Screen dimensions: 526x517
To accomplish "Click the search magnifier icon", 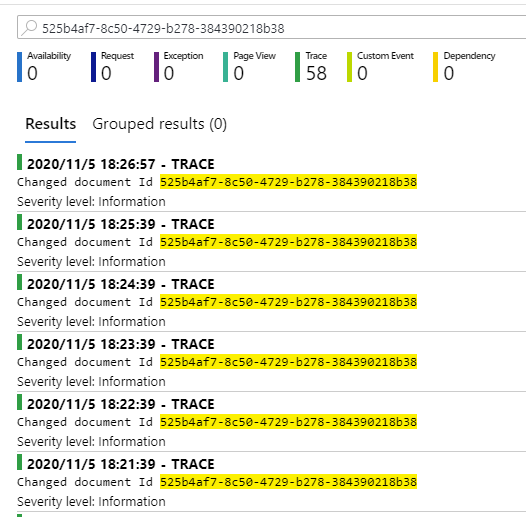I will click(x=29, y=28).
